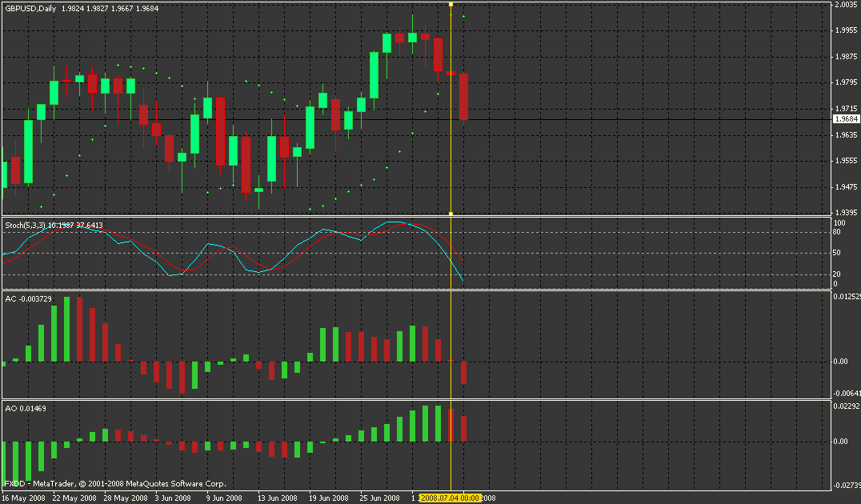Click the 1.9395 price axis label
Viewport: 861px width, 504px height.
[845, 214]
